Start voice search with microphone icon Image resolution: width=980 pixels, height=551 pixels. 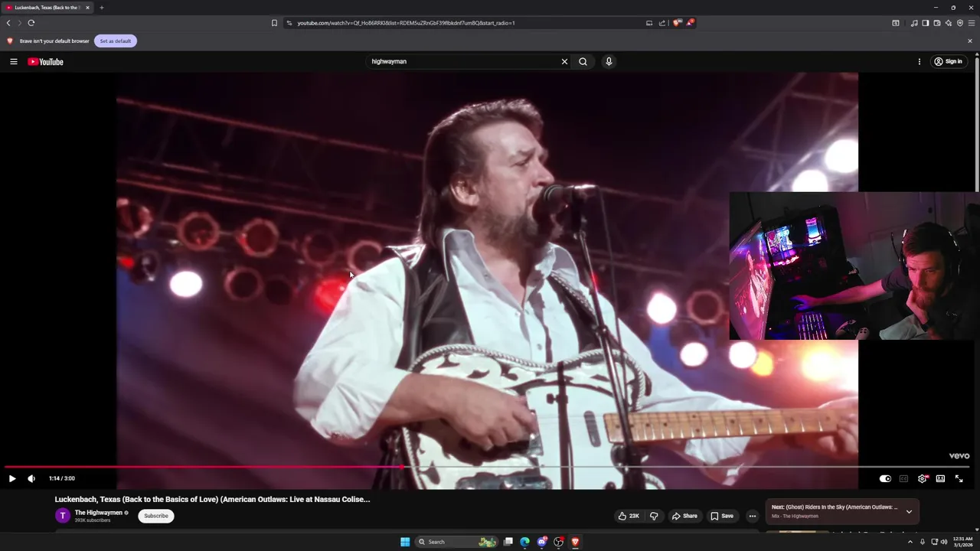pyautogui.click(x=609, y=61)
